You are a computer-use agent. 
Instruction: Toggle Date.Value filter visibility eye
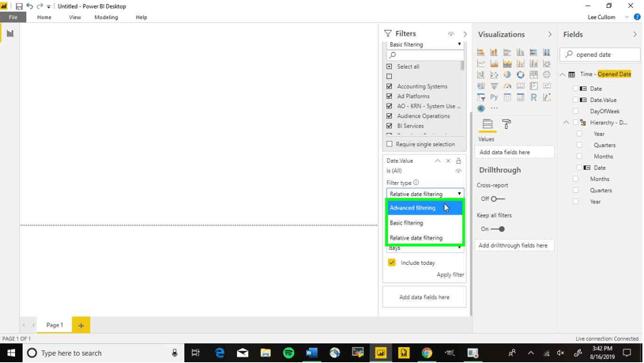tap(458, 171)
